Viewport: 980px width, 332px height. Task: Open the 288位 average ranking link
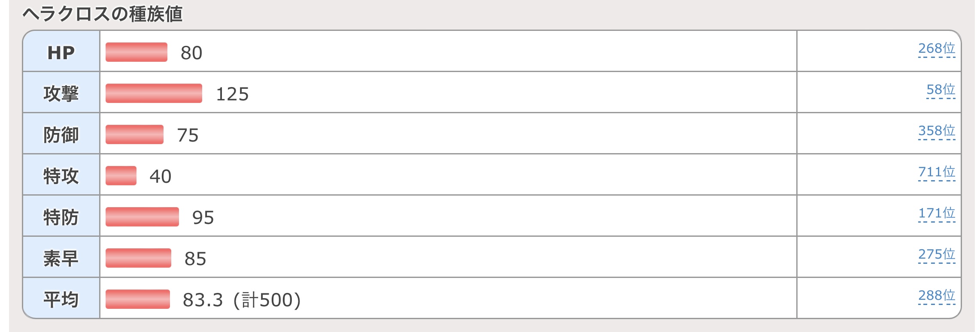pos(937,296)
